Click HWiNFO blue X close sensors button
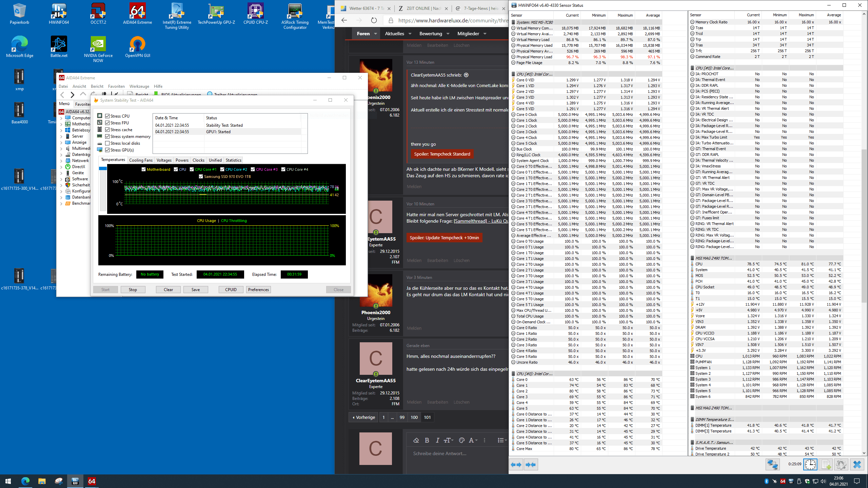The image size is (868, 488). click(857, 465)
